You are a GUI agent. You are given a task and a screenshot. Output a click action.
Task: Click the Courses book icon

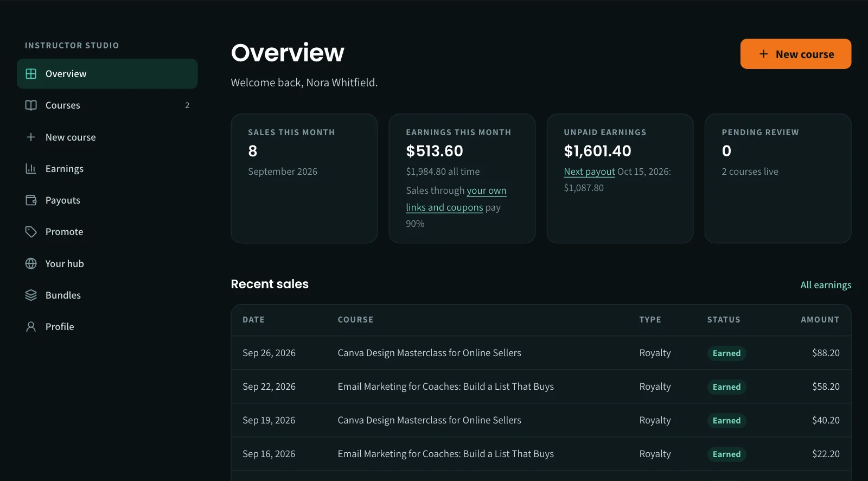click(31, 105)
